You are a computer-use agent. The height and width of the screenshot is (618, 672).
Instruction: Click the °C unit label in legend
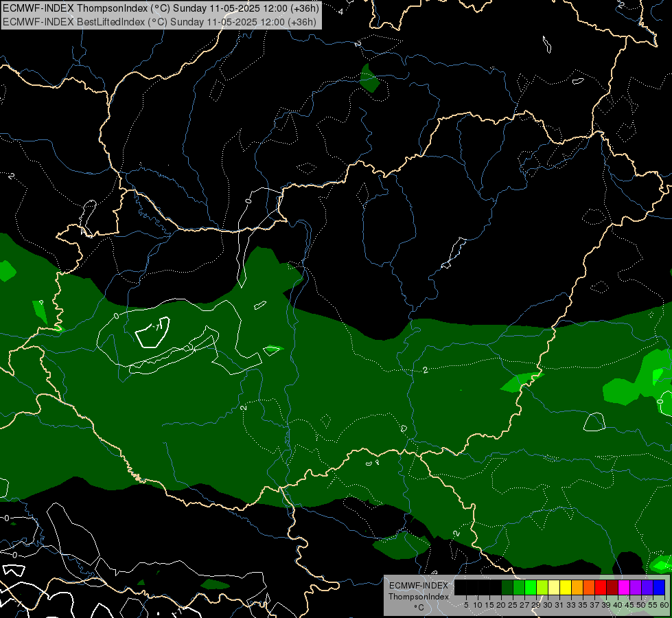[419, 607]
